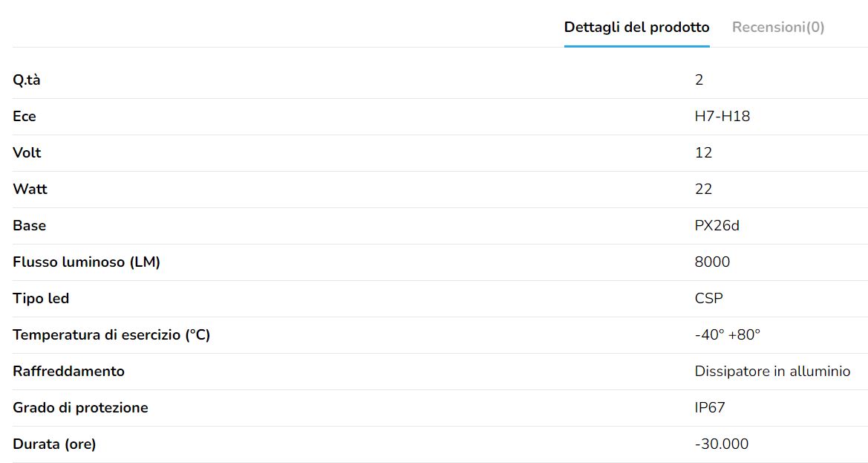The image size is (868, 463).
Task: Click the 8000 lumen value
Action: [x=712, y=262]
